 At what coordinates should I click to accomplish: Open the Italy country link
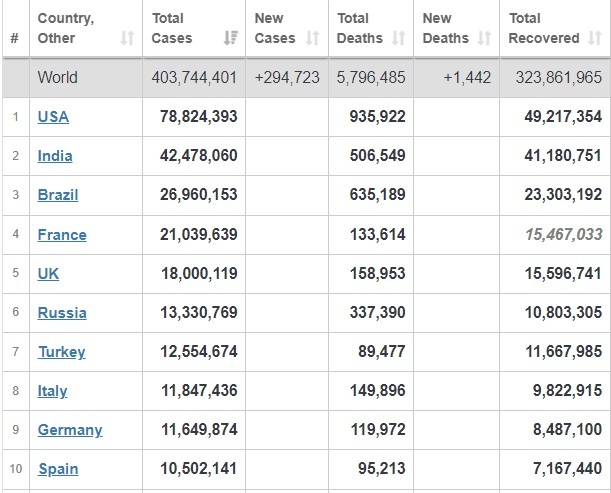[52, 391]
